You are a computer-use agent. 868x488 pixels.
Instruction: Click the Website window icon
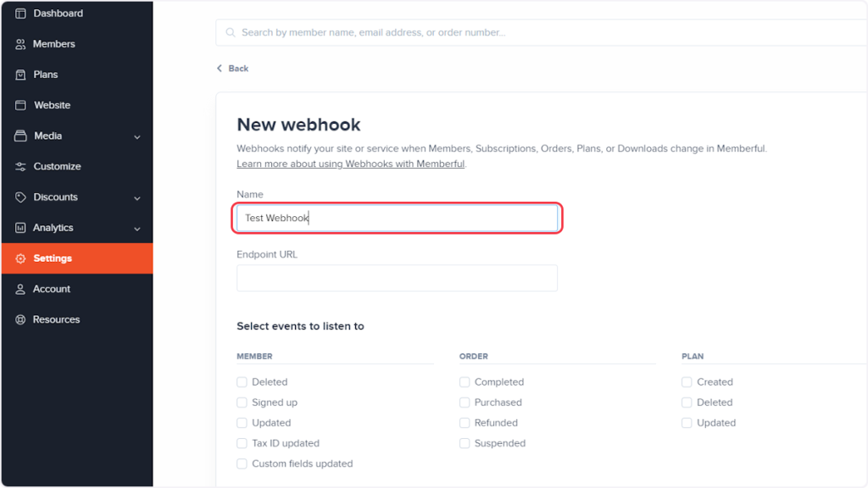pos(21,105)
